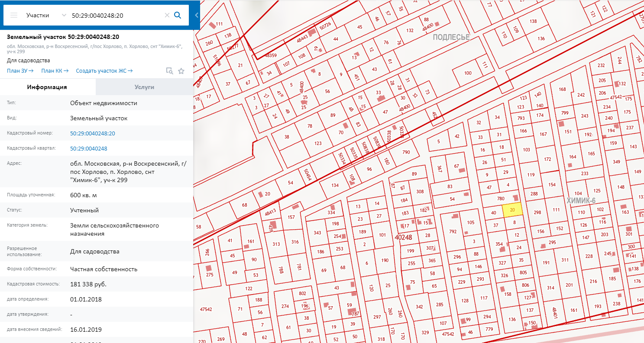Click the blue magnifier search icon
The width and height of the screenshot is (644, 343).
(178, 15)
